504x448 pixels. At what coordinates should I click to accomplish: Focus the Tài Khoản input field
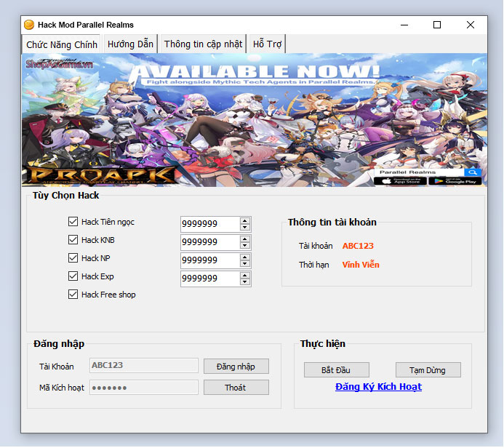pos(144,365)
